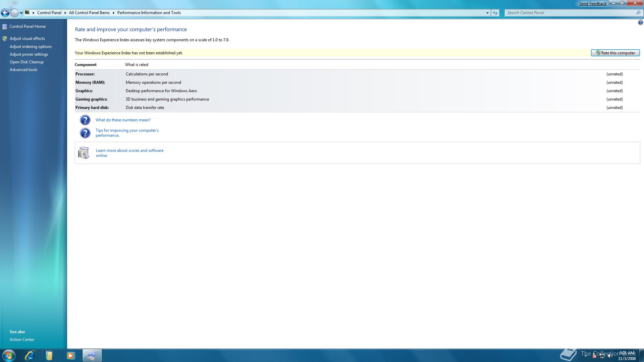Click the Back navigation arrow
The height and width of the screenshot is (362, 644).
(5, 13)
